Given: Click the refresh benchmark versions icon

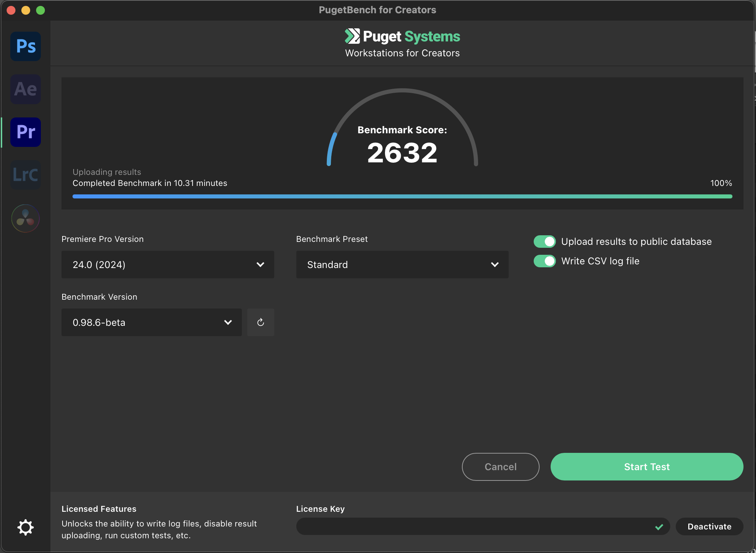Looking at the screenshot, I should pos(261,322).
